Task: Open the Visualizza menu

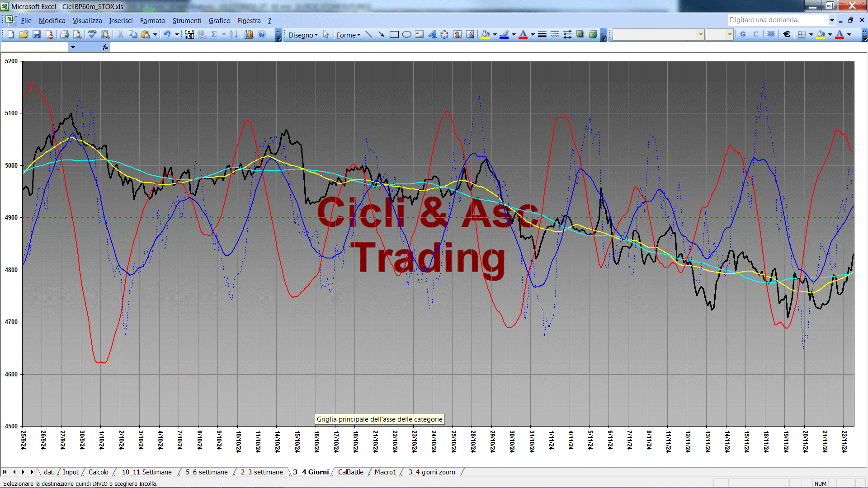Action: tap(87, 21)
